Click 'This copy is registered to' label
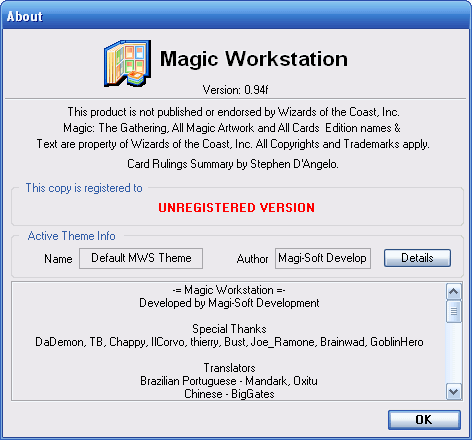Viewport: 472px width, 440px height. coord(84,188)
